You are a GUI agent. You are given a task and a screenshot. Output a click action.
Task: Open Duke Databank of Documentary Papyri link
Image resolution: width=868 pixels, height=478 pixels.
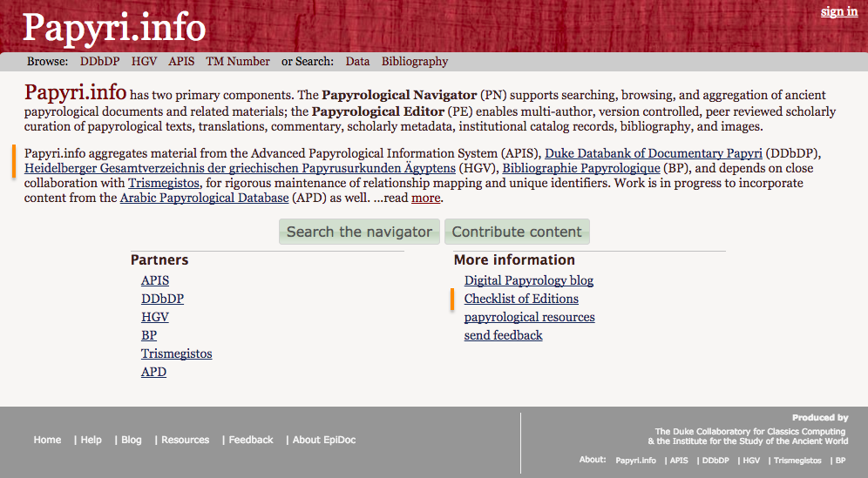click(x=654, y=153)
